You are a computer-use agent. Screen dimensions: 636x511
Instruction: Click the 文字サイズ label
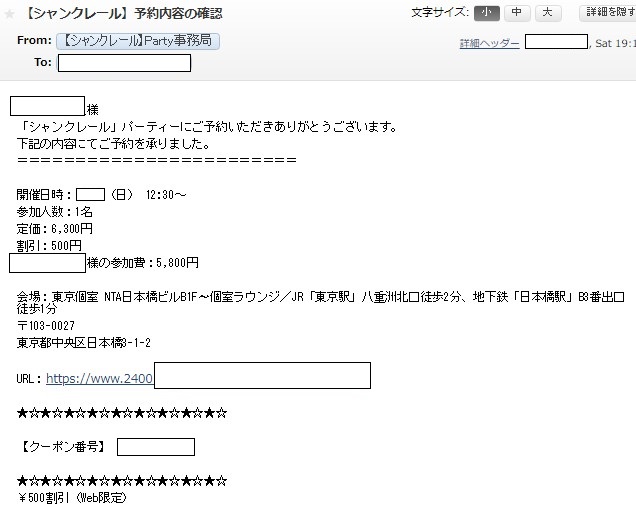pyautogui.click(x=439, y=13)
